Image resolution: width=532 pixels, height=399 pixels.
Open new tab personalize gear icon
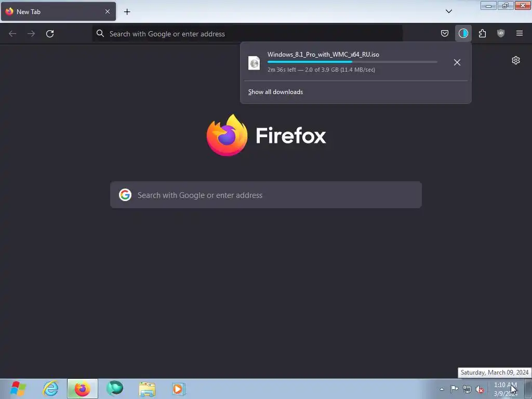[x=516, y=60]
